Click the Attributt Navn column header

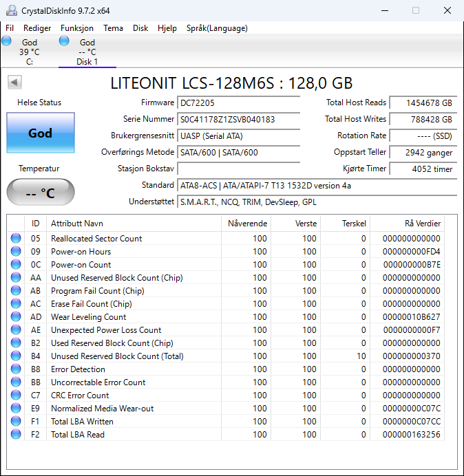pyautogui.click(x=134, y=224)
